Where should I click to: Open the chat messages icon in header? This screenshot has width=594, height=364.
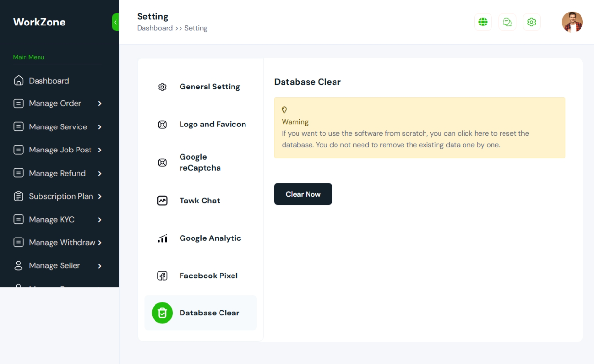pyautogui.click(x=507, y=22)
